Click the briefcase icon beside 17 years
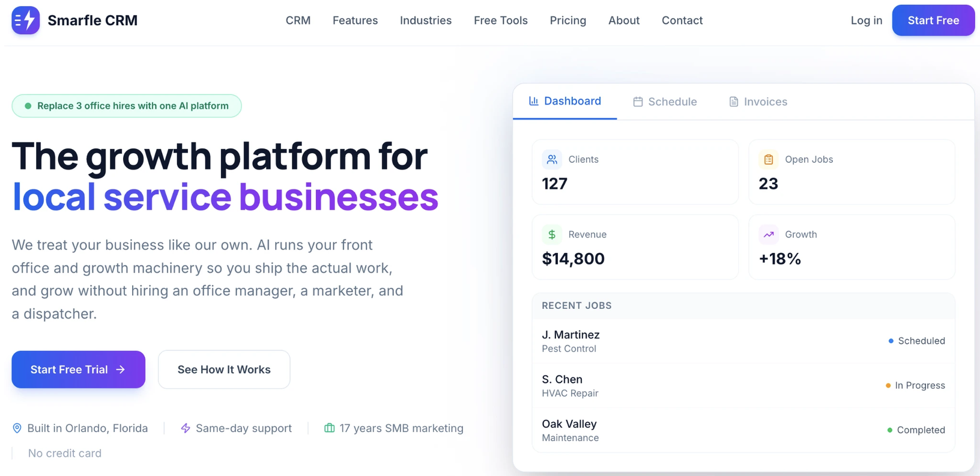 pos(329,428)
